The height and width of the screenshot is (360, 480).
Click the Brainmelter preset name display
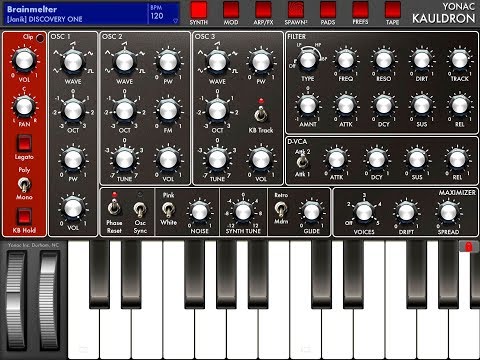pyautogui.click(x=75, y=14)
